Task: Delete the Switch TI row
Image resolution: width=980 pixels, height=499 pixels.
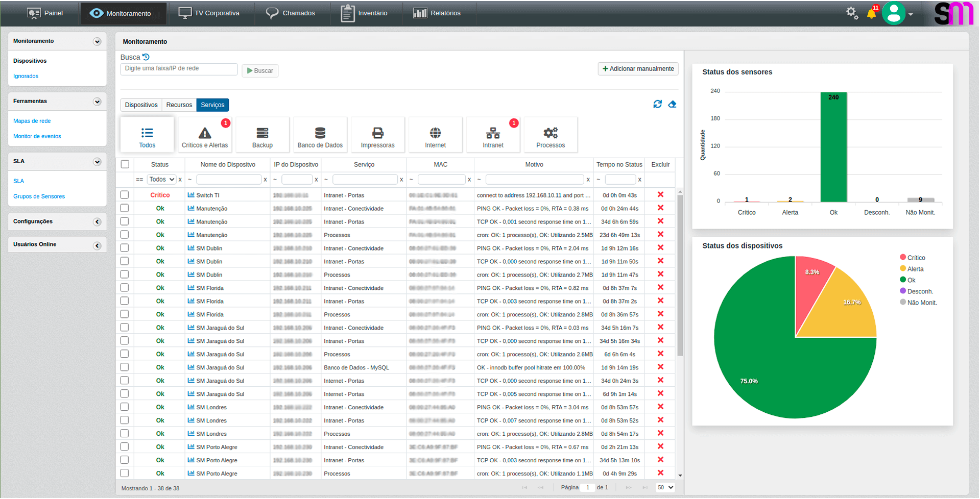Action: point(660,195)
